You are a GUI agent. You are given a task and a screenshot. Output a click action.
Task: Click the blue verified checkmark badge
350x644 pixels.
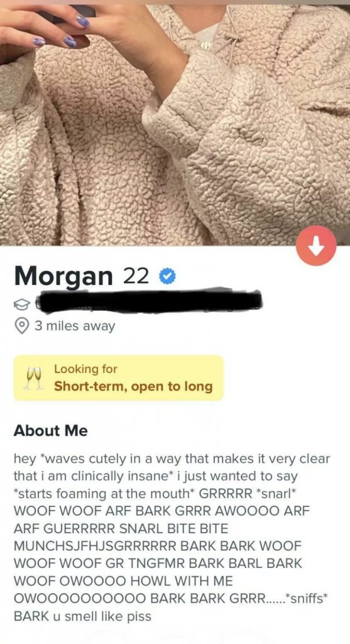166,277
